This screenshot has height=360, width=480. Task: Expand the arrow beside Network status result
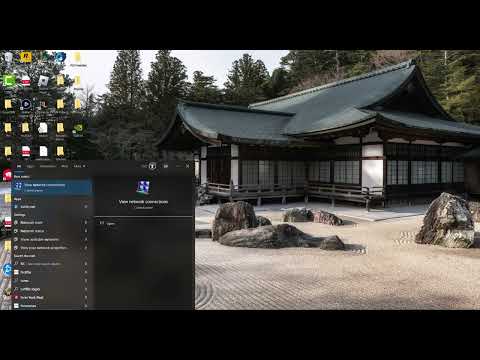pyautogui.click(x=86, y=231)
